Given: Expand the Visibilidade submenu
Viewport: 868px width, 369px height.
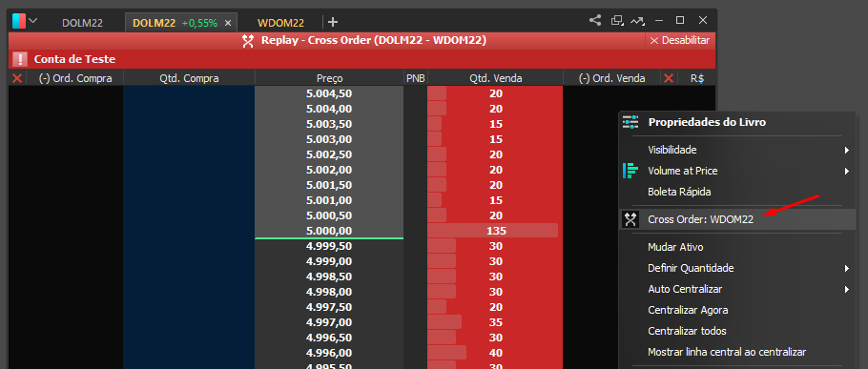Looking at the screenshot, I should tap(737, 150).
